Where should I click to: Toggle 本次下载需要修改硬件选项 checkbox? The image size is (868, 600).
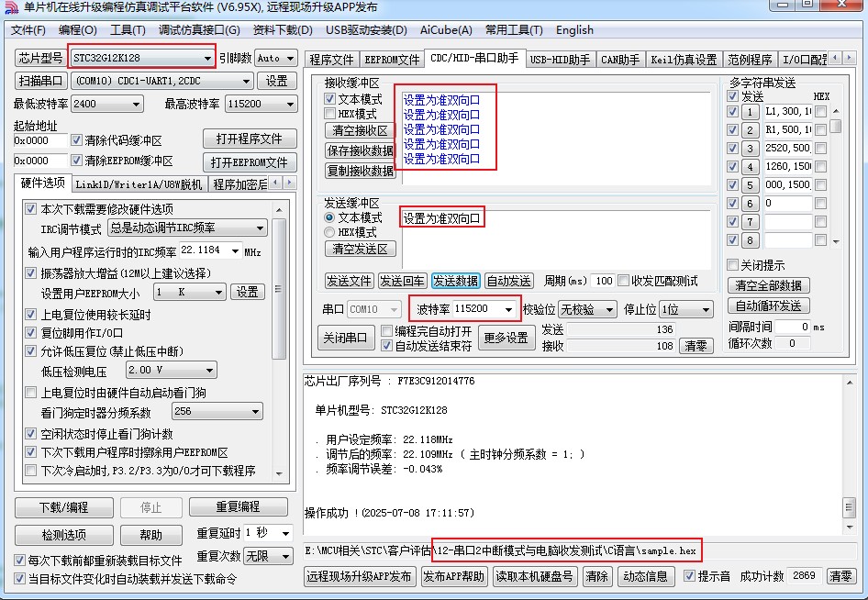click(31, 208)
